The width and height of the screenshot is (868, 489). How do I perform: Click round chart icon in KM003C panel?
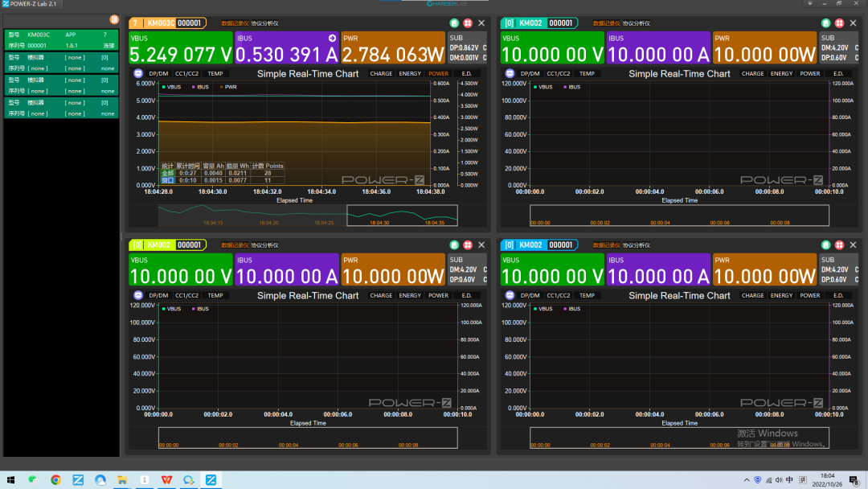tap(138, 74)
